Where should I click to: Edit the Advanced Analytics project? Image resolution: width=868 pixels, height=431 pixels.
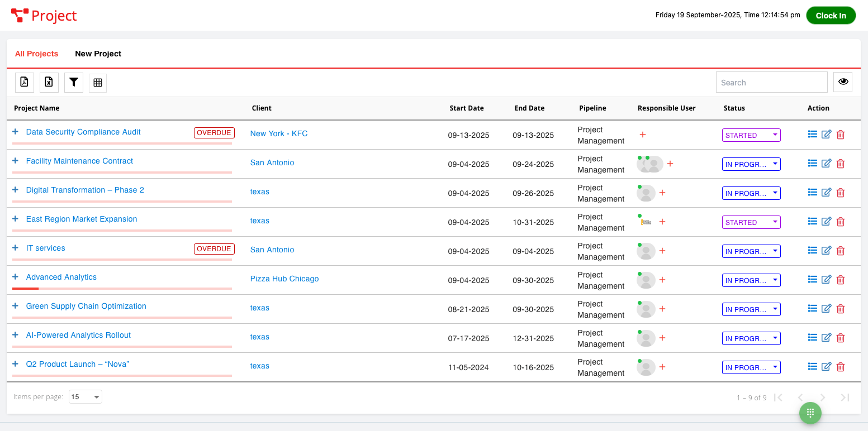pyautogui.click(x=826, y=280)
